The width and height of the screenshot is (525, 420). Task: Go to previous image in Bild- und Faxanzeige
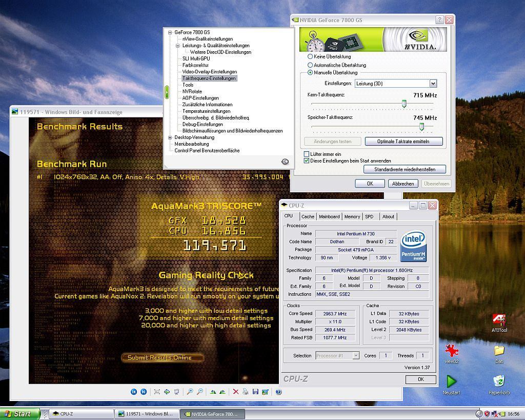click(x=134, y=391)
